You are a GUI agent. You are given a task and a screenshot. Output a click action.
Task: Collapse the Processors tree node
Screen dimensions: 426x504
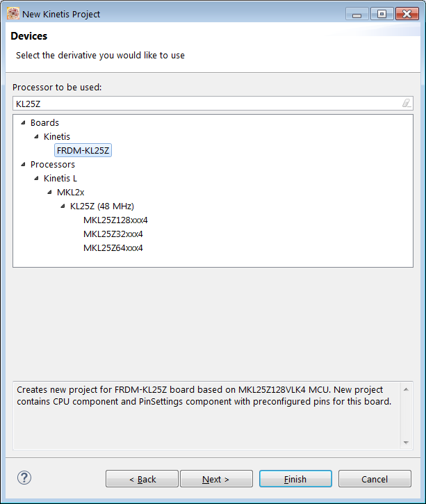[x=24, y=165]
